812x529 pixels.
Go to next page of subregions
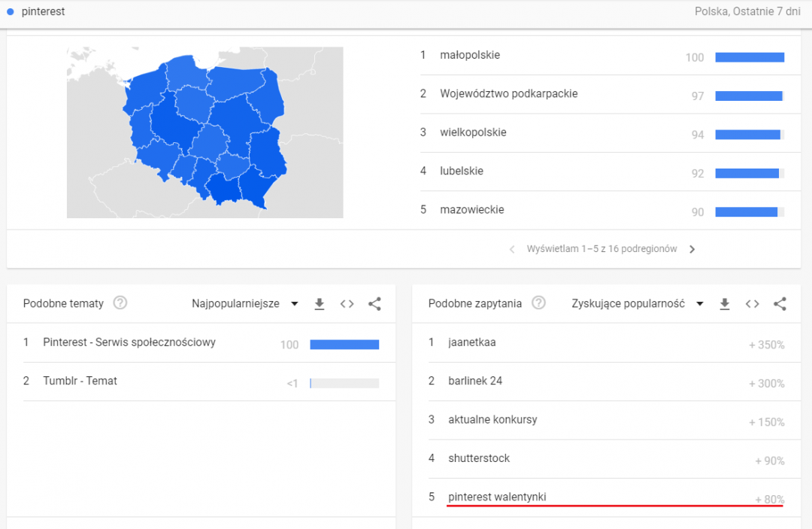[x=692, y=249]
